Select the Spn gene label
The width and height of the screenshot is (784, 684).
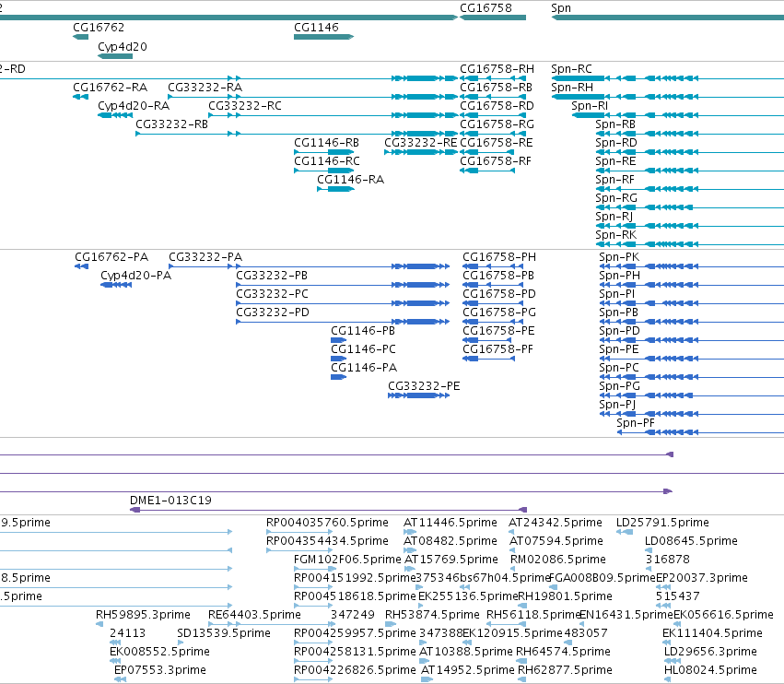pyautogui.click(x=560, y=8)
